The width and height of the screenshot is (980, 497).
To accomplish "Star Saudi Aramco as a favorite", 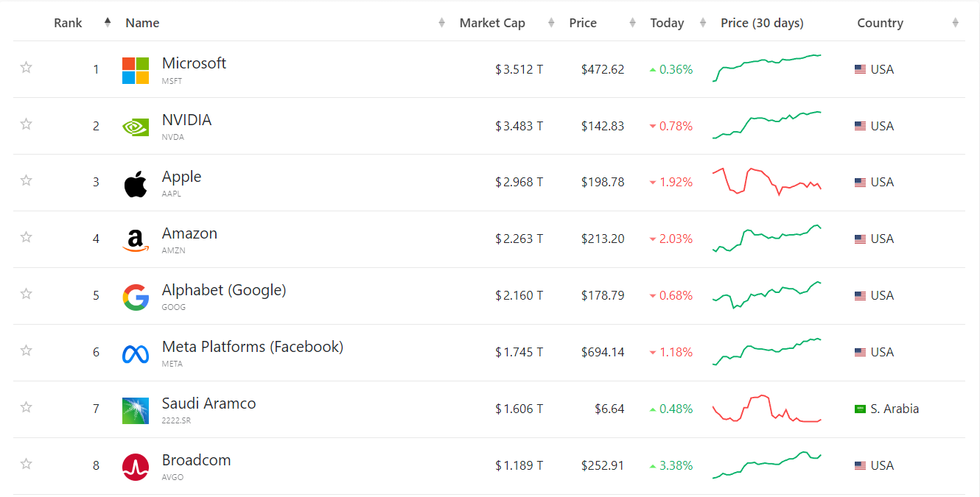I will (27, 407).
